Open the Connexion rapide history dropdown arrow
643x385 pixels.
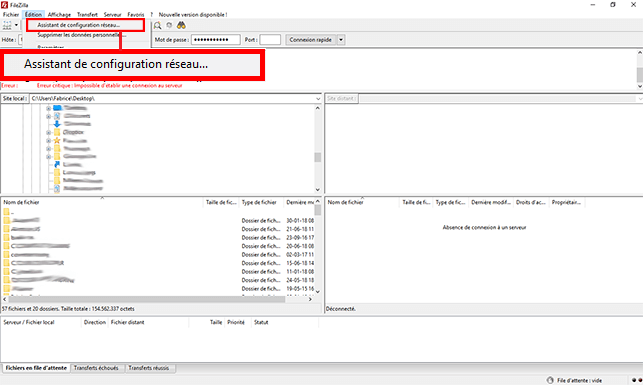(x=341, y=40)
